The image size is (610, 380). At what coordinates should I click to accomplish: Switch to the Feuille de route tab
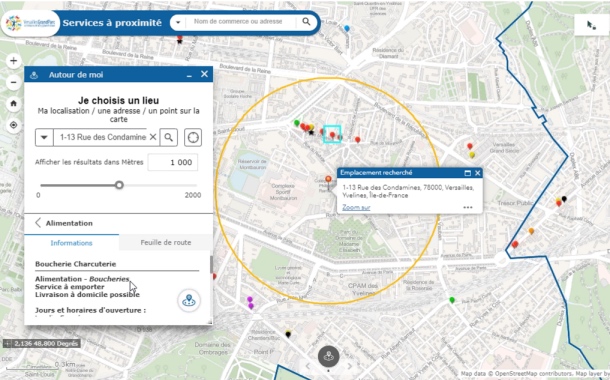tap(166, 242)
